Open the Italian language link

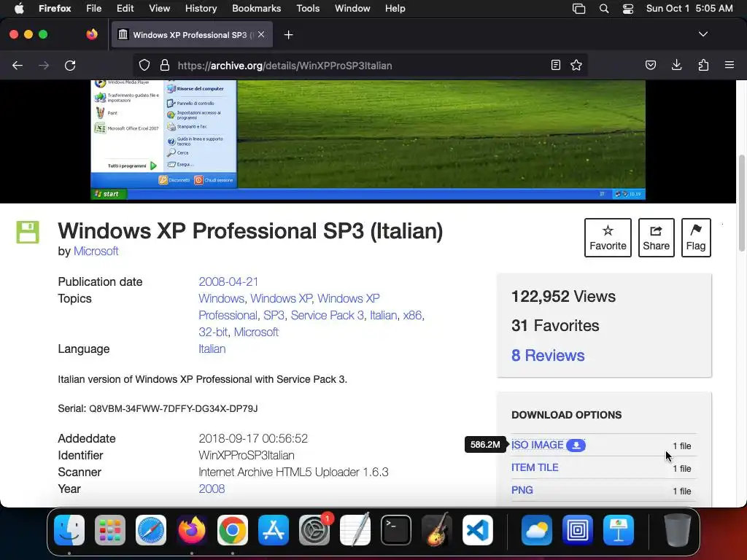point(212,349)
